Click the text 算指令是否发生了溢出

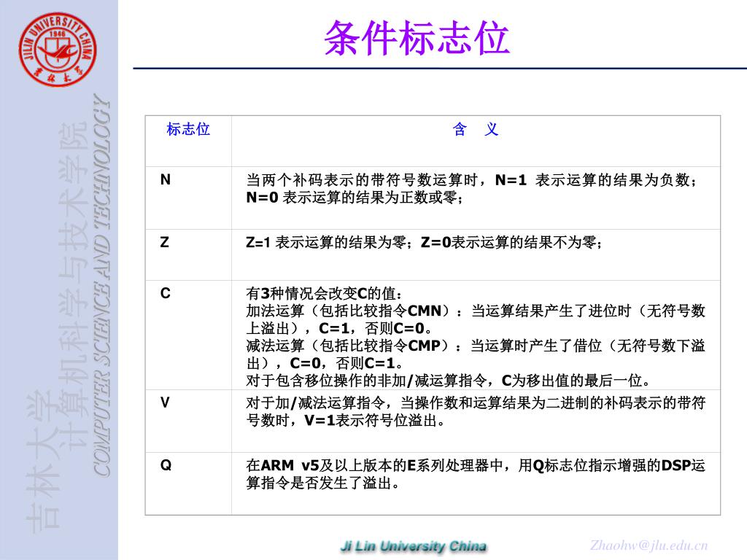(323, 483)
